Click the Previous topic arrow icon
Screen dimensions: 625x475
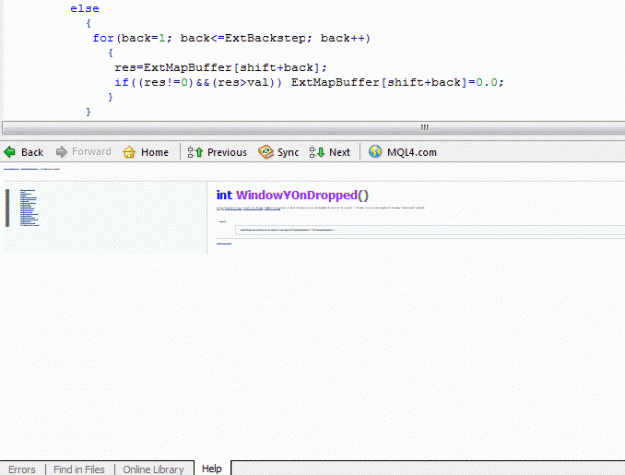[x=195, y=152]
